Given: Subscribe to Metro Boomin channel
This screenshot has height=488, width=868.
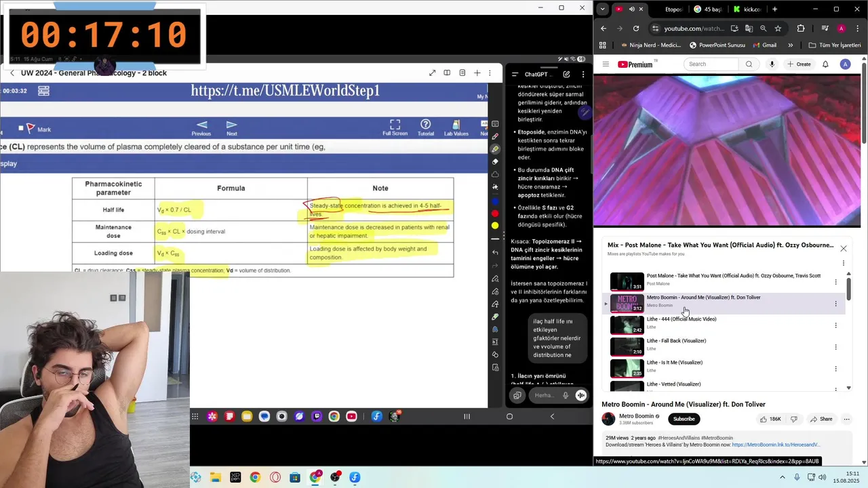Looking at the screenshot, I should point(684,419).
